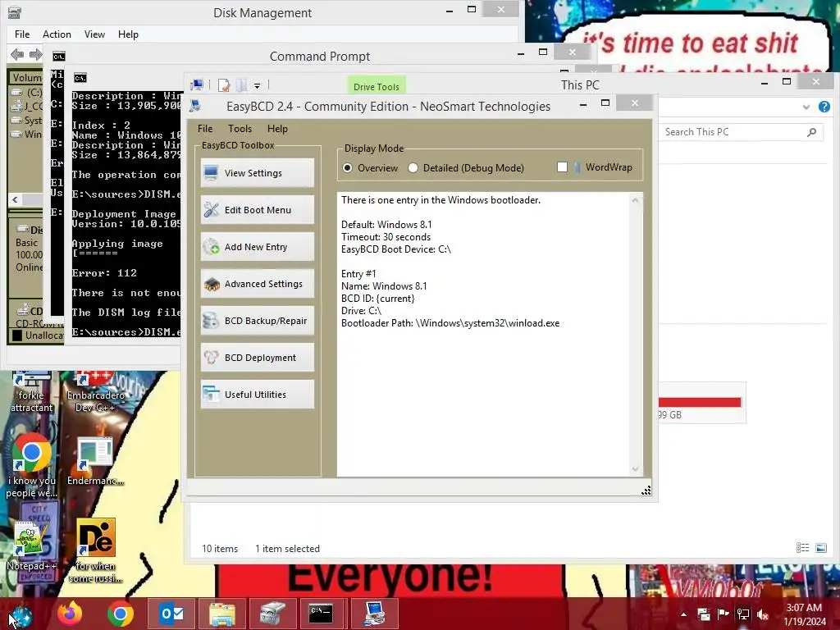840x630 pixels.
Task: Click Command Prompt title bar icon
Action: click(59, 57)
